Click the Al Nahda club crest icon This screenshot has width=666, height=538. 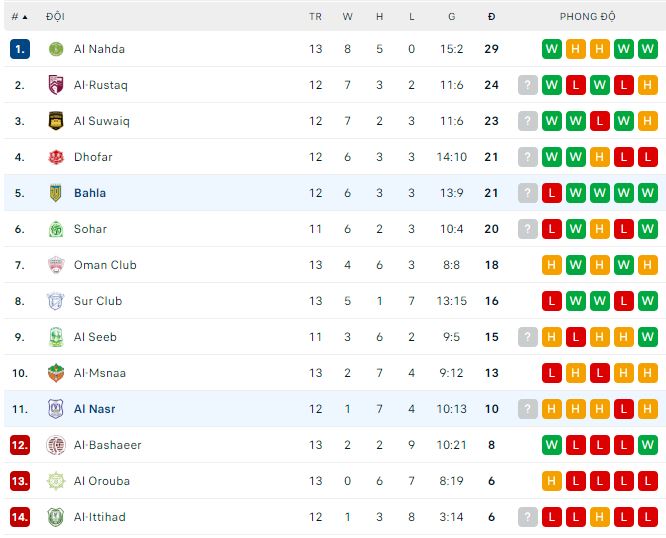coord(56,49)
